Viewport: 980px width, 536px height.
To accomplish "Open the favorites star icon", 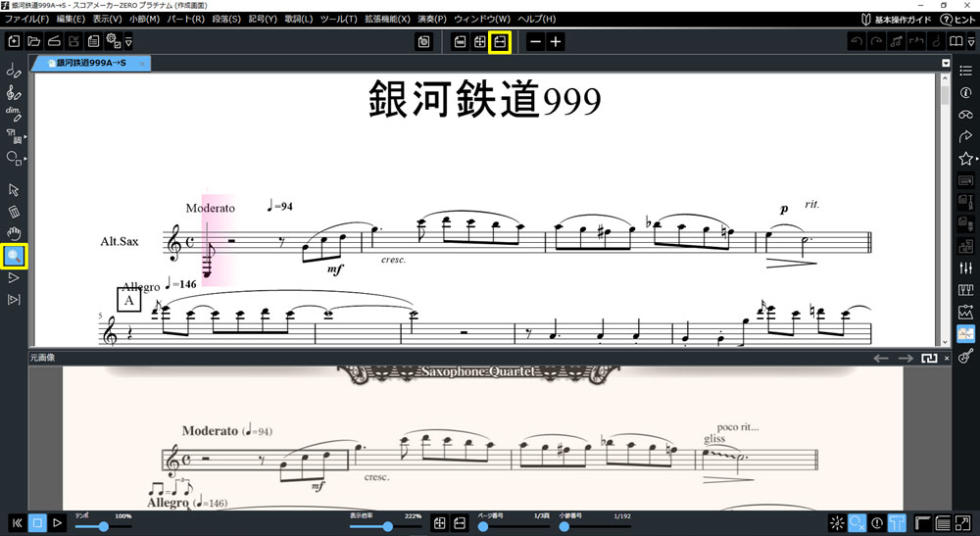I will tap(965, 158).
